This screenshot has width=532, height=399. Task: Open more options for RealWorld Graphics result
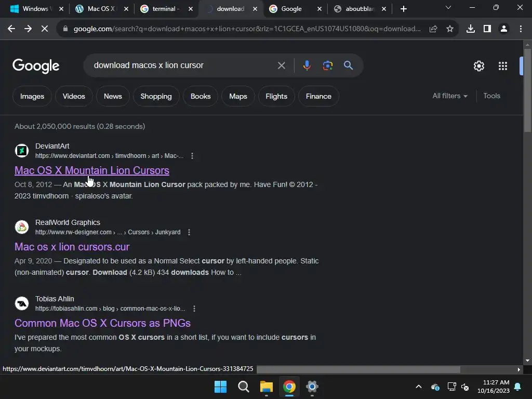pos(189,232)
